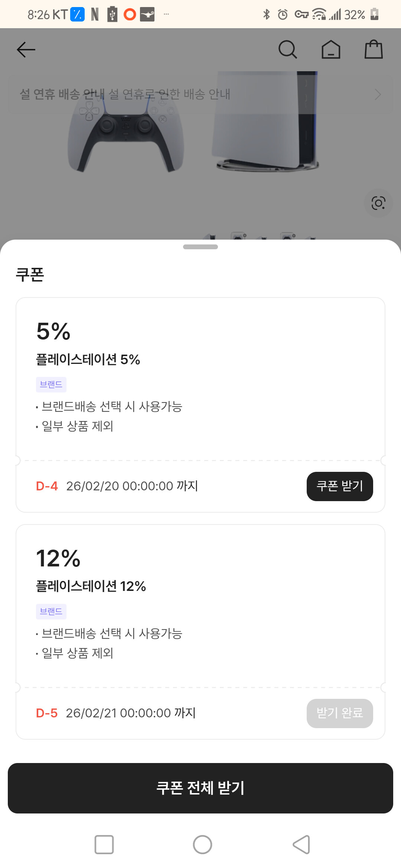The height and width of the screenshot is (868, 401).
Task: Expand the 설 연휴 배송 안내 chevron
Action: point(378,95)
